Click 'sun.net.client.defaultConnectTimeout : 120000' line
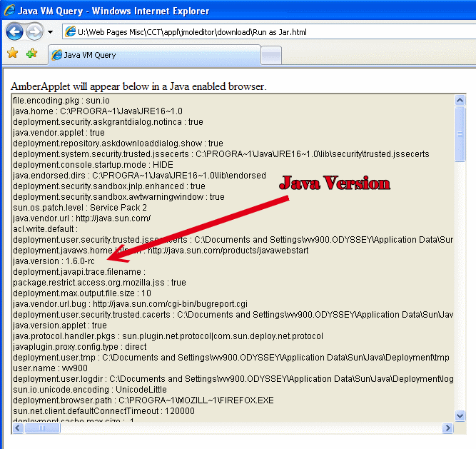Viewport: 476px width, 449px height. [103, 411]
